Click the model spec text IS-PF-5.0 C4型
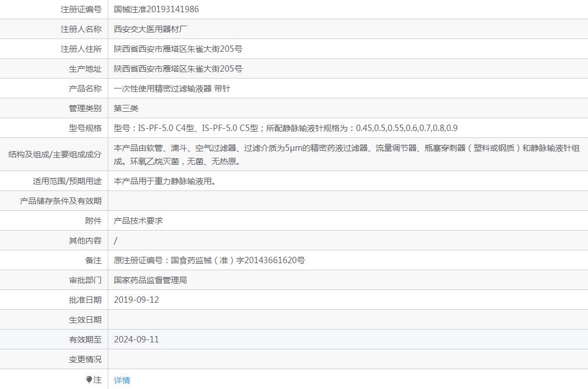The width and height of the screenshot is (588, 389). coord(166,128)
